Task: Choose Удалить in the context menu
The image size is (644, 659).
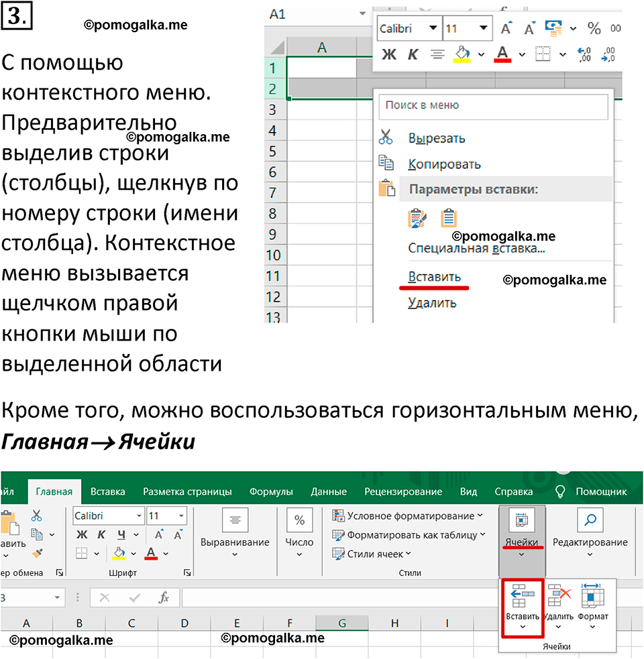Action: coord(432,302)
